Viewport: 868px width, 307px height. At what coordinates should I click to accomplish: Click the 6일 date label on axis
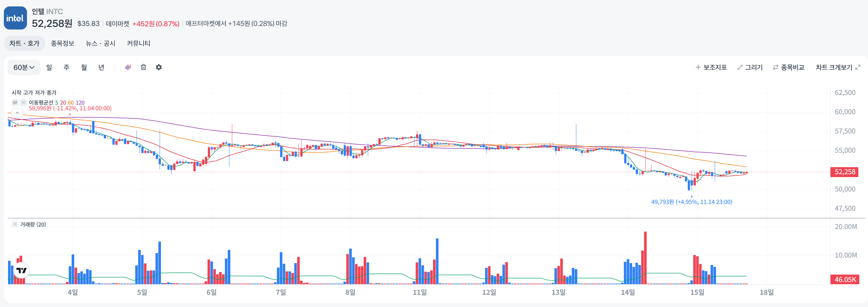click(212, 292)
